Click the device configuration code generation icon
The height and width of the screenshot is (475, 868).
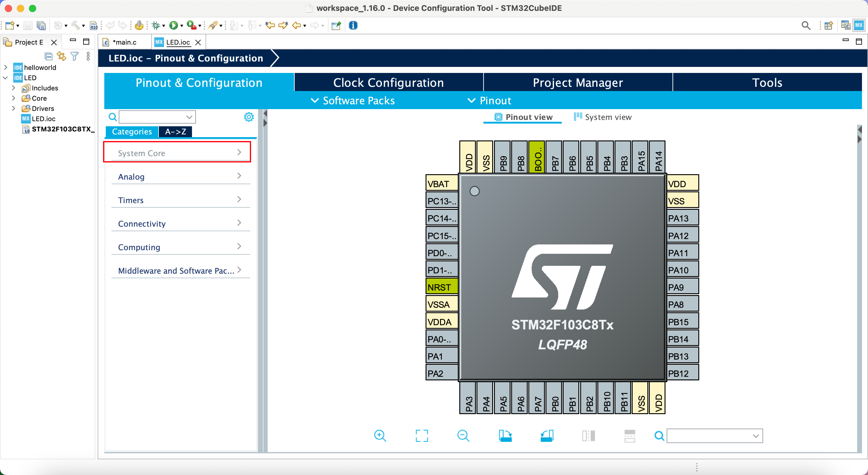pyautogui.click(x=139, y=25)
